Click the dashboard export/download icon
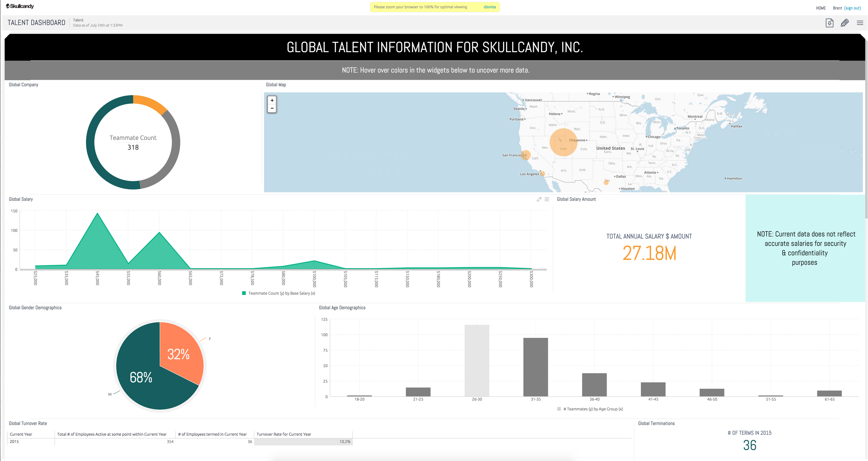This screenshot has width=868, height=461. (829, 23)
